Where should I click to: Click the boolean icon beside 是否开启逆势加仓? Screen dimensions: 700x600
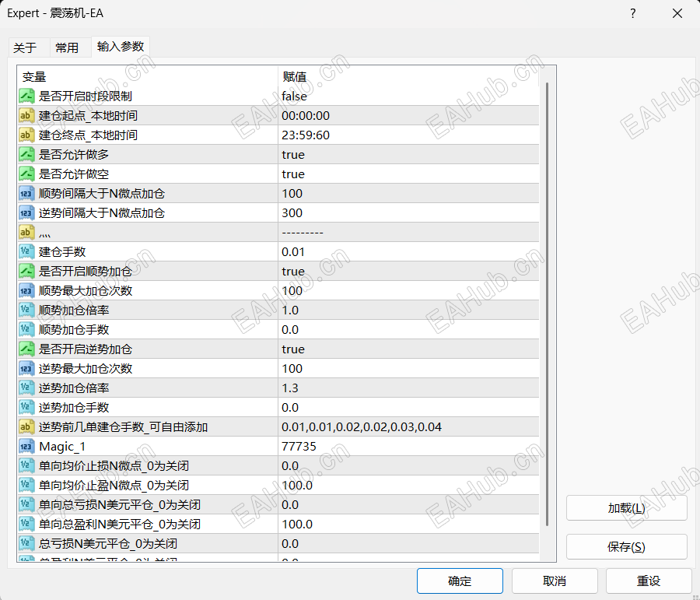[x=26, y=349]
